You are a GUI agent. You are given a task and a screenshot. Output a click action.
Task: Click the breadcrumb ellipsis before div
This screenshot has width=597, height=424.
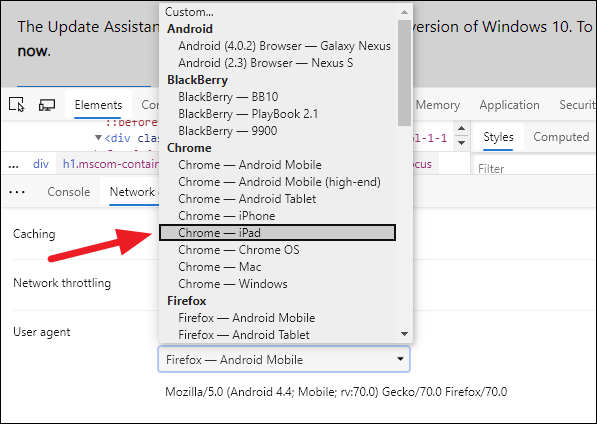coord(13,165)
